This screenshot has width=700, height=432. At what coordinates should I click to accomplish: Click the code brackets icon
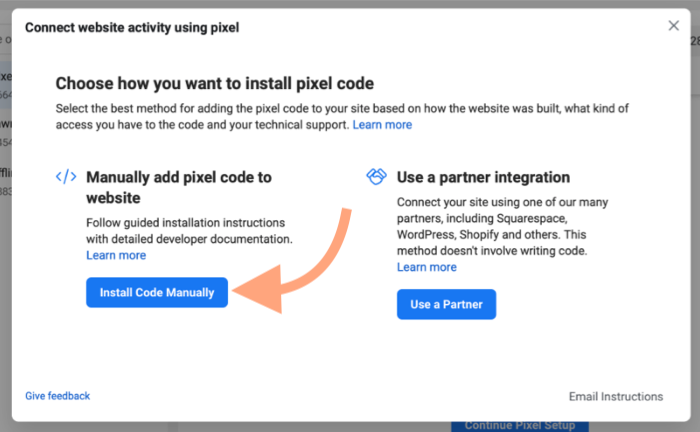pos(66,177)
